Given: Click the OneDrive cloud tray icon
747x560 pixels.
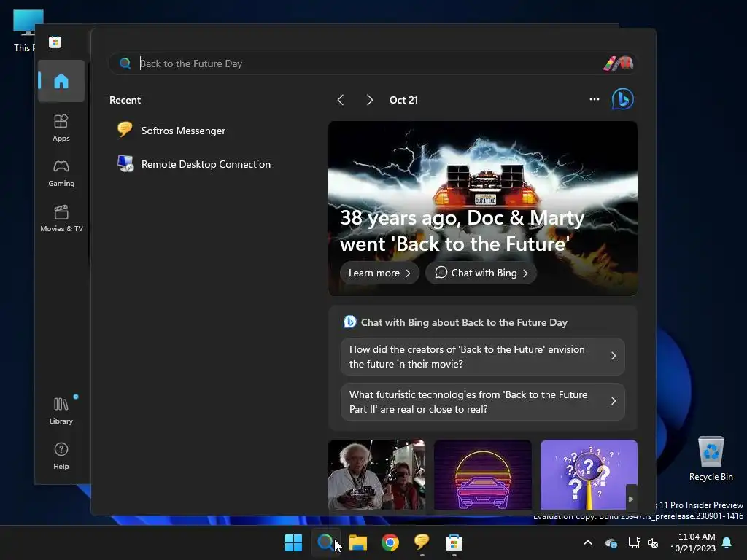Looking at the screenshot, I should click(611, 542).
